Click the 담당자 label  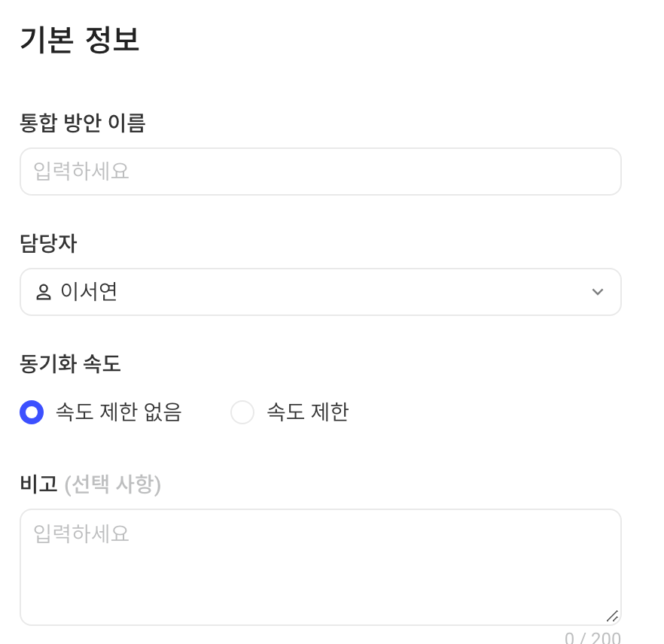point(48,244)
